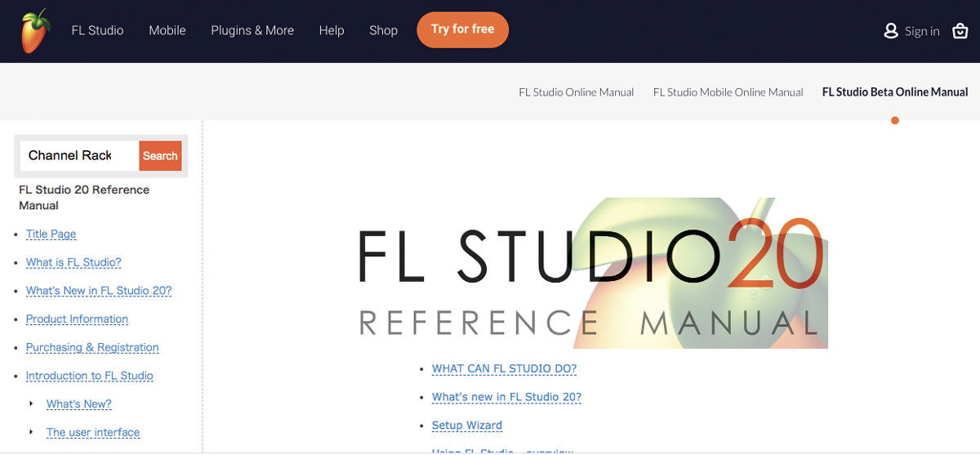
Task: Open main What's new in FL Studio 20? link
Action: coord(506,397)
